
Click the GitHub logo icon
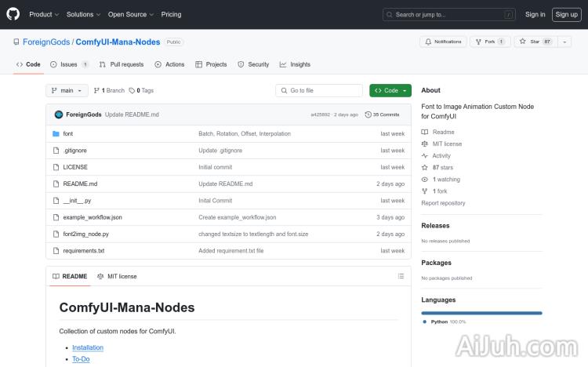click(x=13, y=14)
